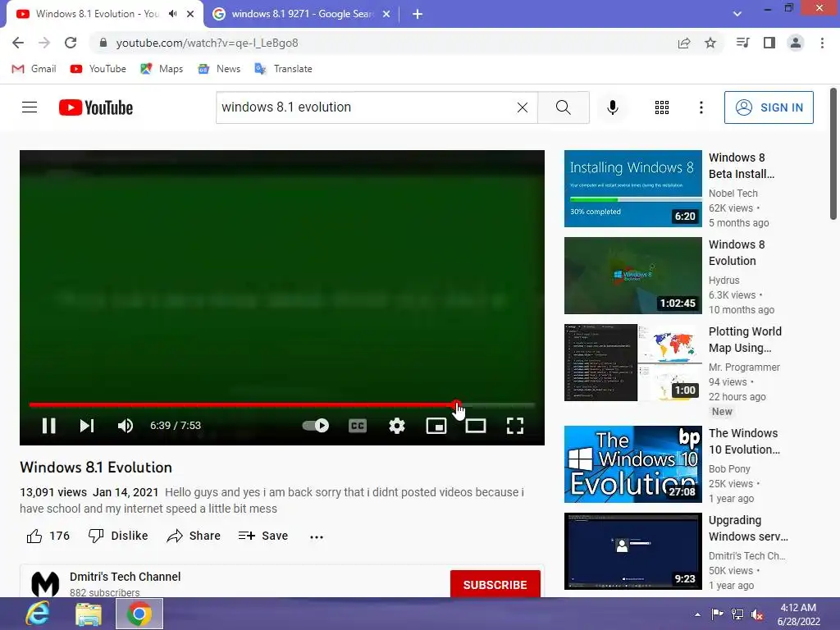Bookmark this page with star

click(710, 43)
